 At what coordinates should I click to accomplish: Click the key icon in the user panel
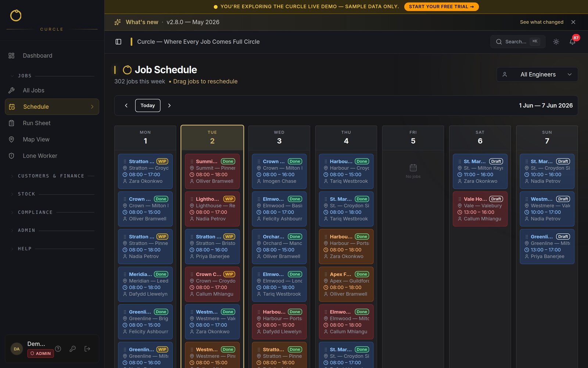[x=73, y=348]
